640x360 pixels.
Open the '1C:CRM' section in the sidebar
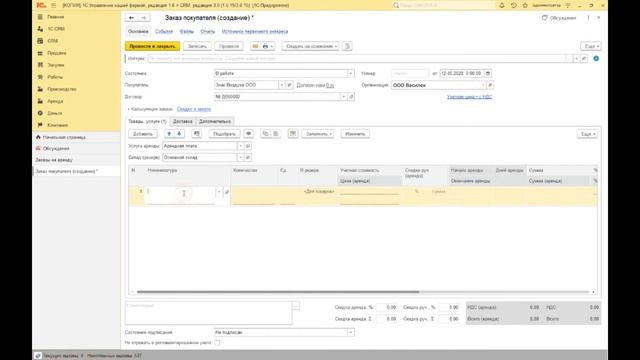(x=56, y=29)
